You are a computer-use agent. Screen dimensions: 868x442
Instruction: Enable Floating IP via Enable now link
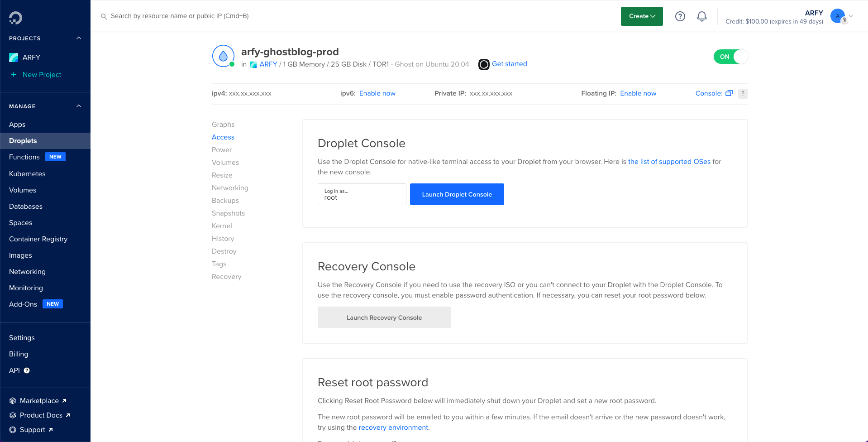click(638, 93)
